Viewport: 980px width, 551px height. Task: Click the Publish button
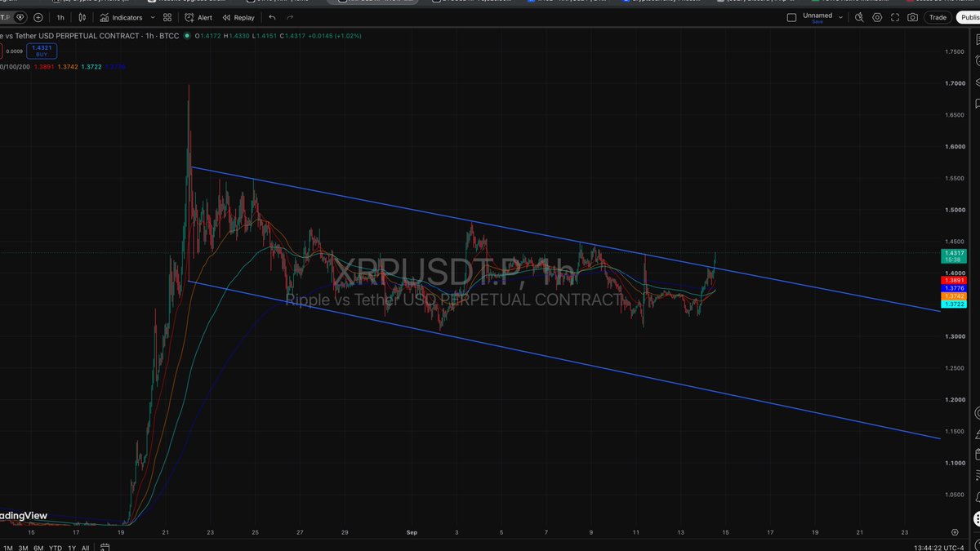pyautogui.click(x=969, y=17)
